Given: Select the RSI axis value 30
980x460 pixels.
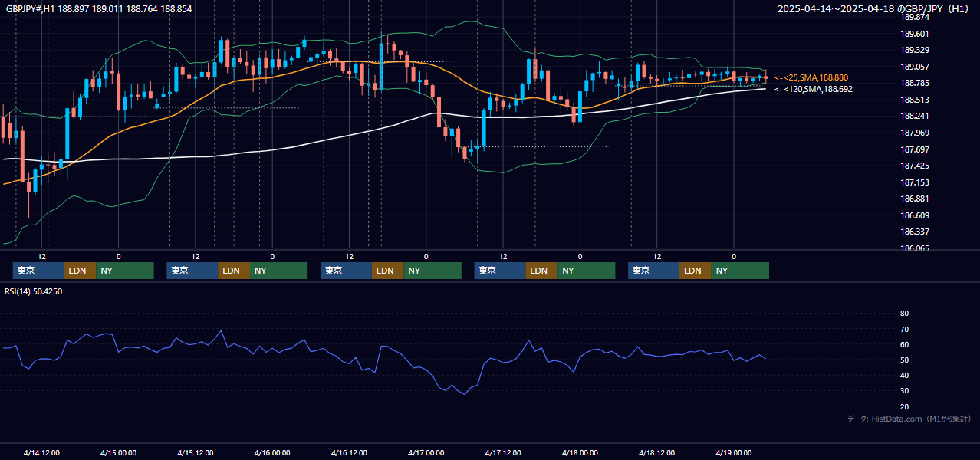Looking at the screenshot, I should click(x=904, y=391).
